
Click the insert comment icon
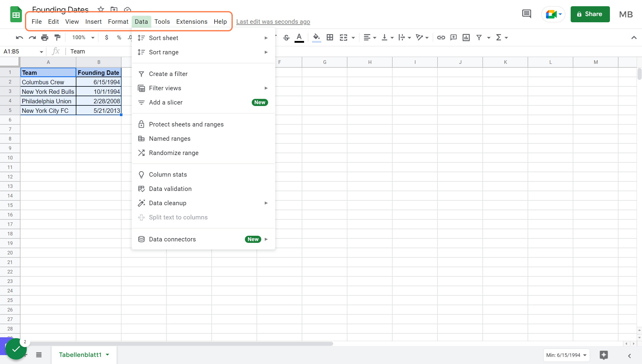pyautogui.click(x=454, y=37)
